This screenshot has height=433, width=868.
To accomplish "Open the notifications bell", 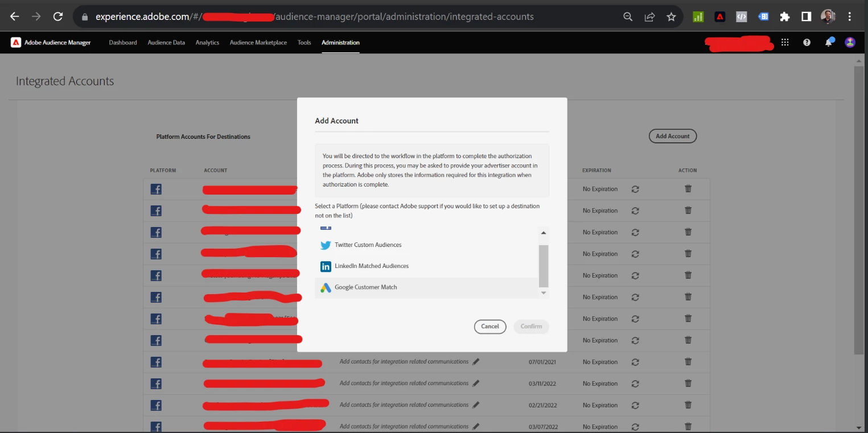I will click(829, 42).
